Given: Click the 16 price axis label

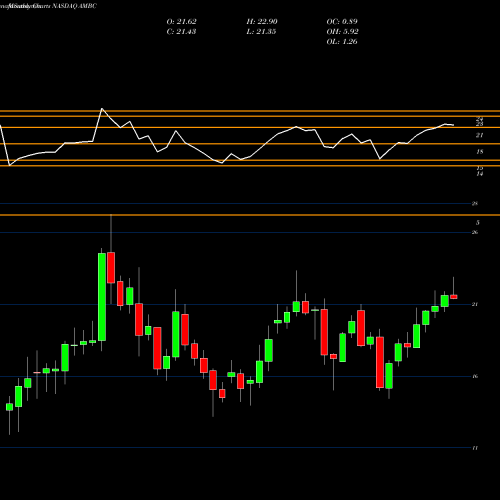Looking at the screenshot, I should click(x=475, y=376).
